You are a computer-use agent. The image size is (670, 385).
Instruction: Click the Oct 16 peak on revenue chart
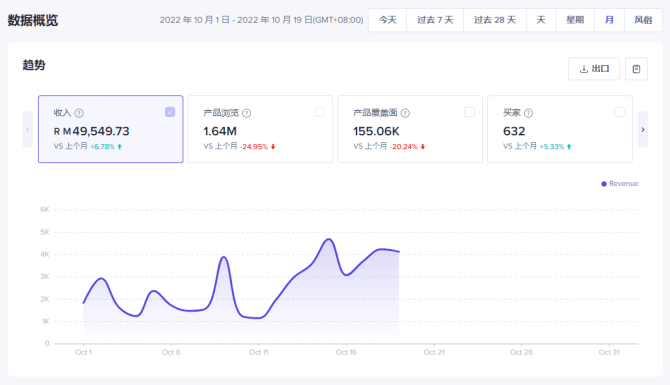point(328,239)
